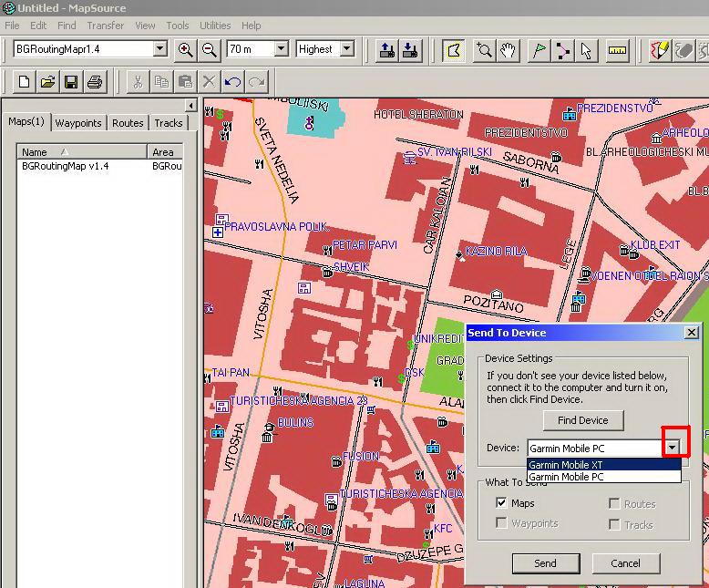
Task: Open the File menu
Action: pyautogui.click(x=12, y=26)
